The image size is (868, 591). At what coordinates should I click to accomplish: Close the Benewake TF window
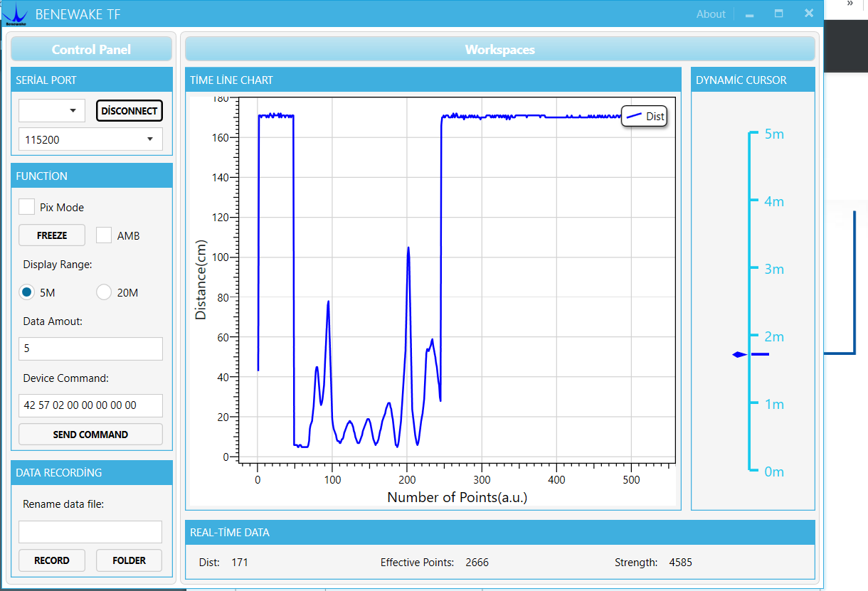pos(809,14)
